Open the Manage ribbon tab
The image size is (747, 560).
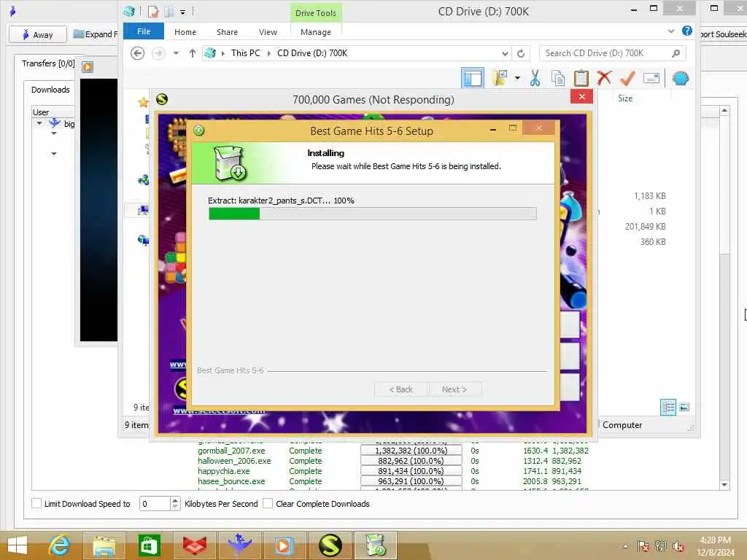click(315, 32)
